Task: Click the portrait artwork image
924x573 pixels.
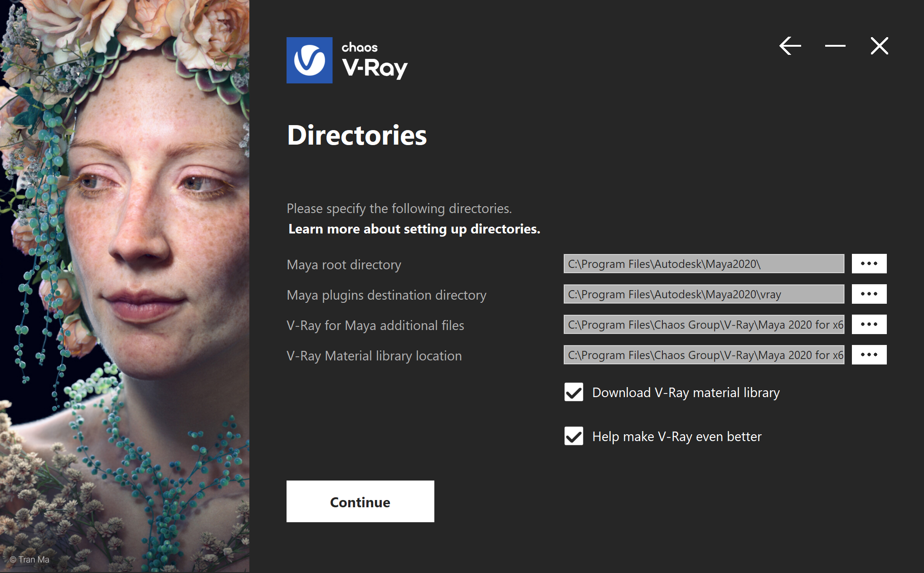Action: tap(125, 286)
